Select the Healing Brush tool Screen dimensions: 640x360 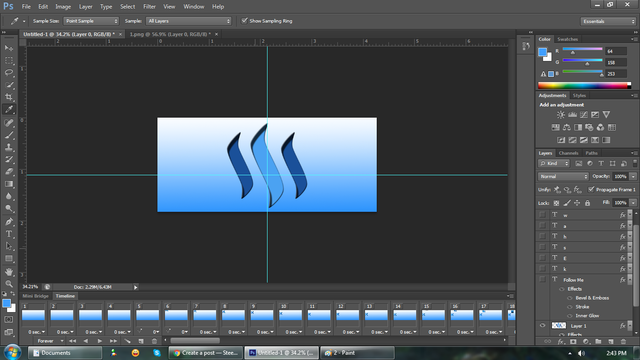click(x=9, y=123)
